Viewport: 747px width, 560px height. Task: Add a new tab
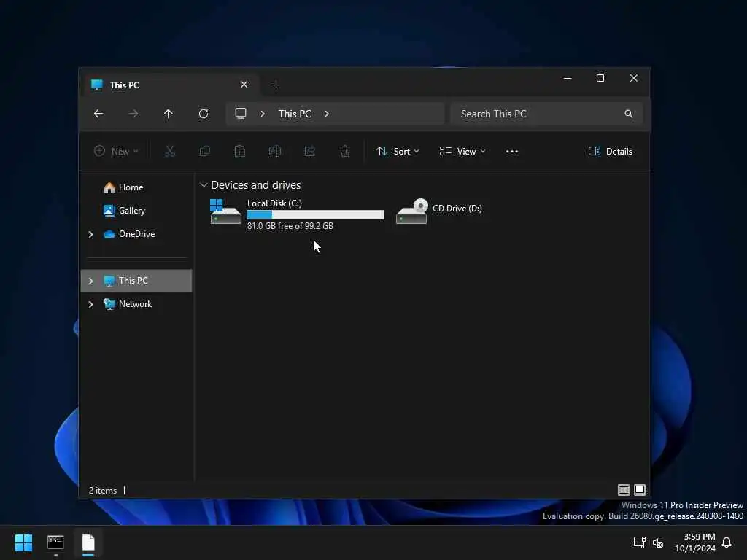click(x=276, y=85)
